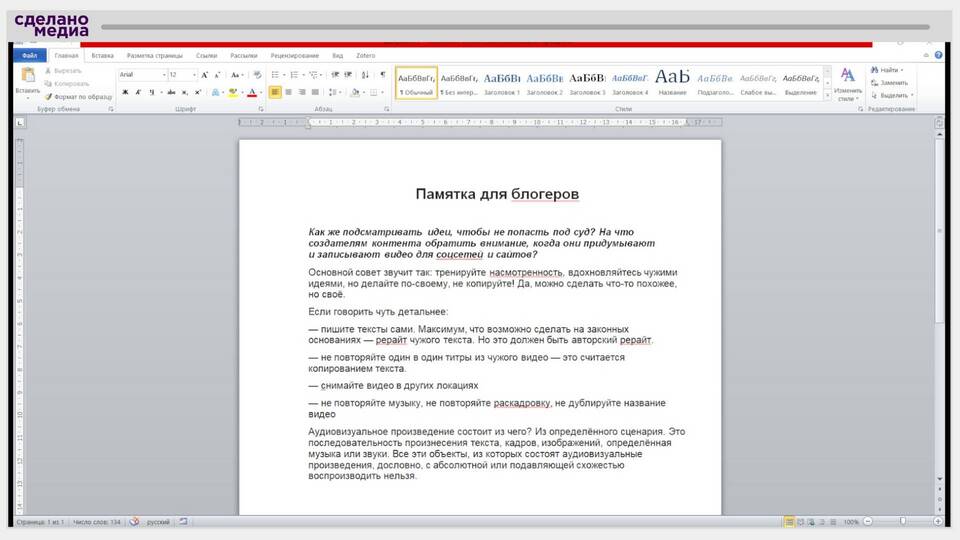The image size is (960, 540).
Task: Increase paragraph indent
Action: coord(348,75)
